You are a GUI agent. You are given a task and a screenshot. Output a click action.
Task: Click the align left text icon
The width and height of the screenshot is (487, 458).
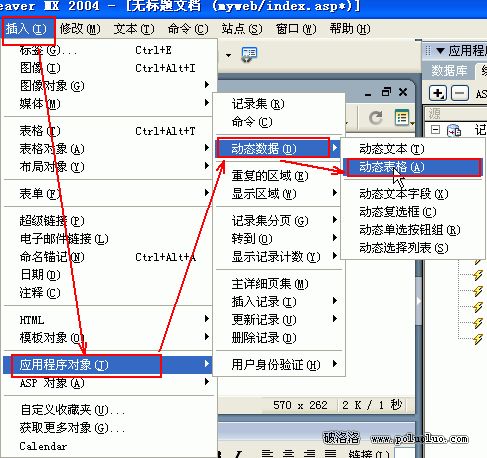click(x=267, y=453)
